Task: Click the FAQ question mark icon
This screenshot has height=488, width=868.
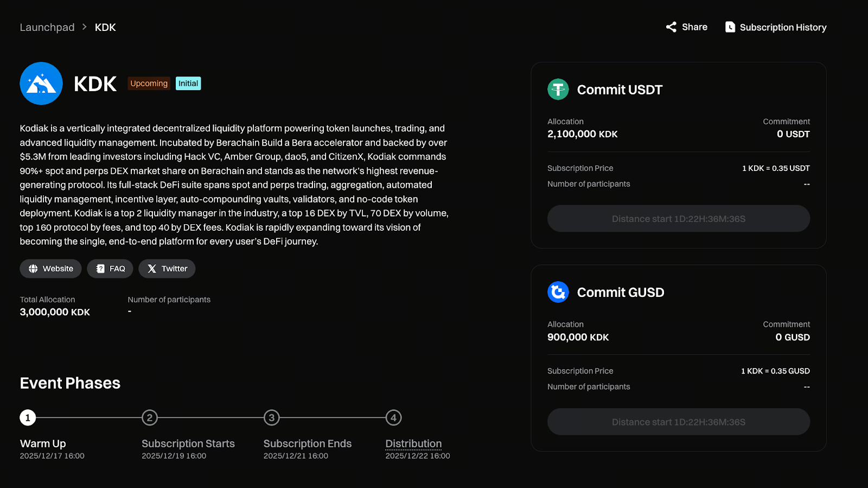Action: (100, 269)
